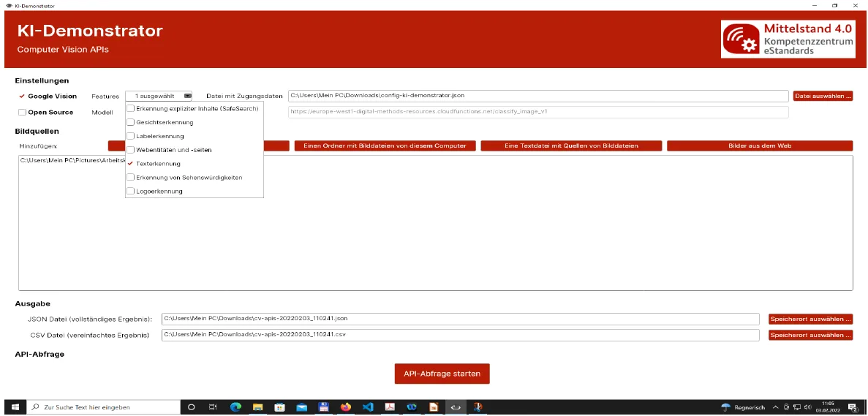868x416 pixels.
Task: Enable the Open Source checkbox
Action: click(x=22, y=113)
